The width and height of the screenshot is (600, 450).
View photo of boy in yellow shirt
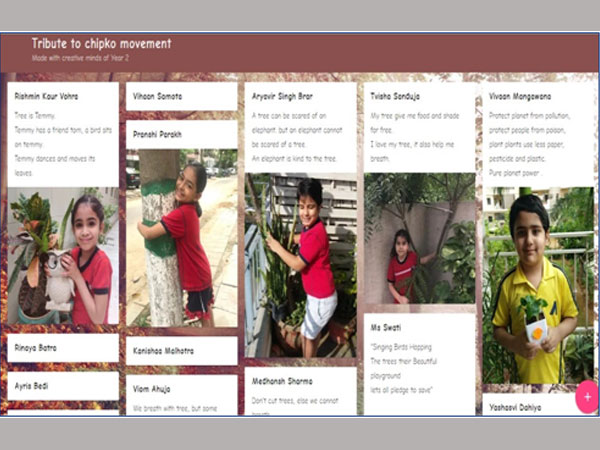coord(538,285)
